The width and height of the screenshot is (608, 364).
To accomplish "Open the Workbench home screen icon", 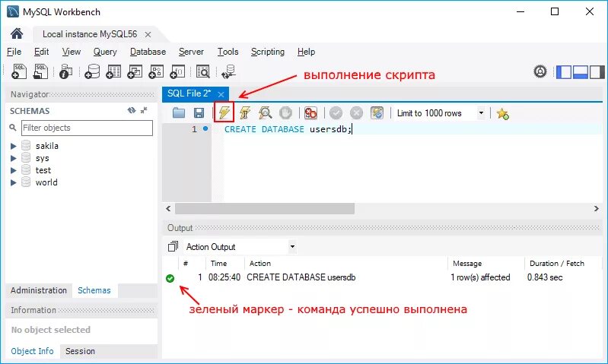I will point(17,33).
